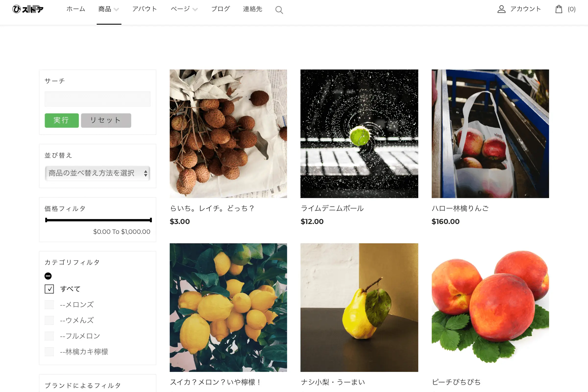Click the search magnifier icon in navbar
The height and width of the screenshot is (392, 588).
pyautogui.click(x=279, y=10)
